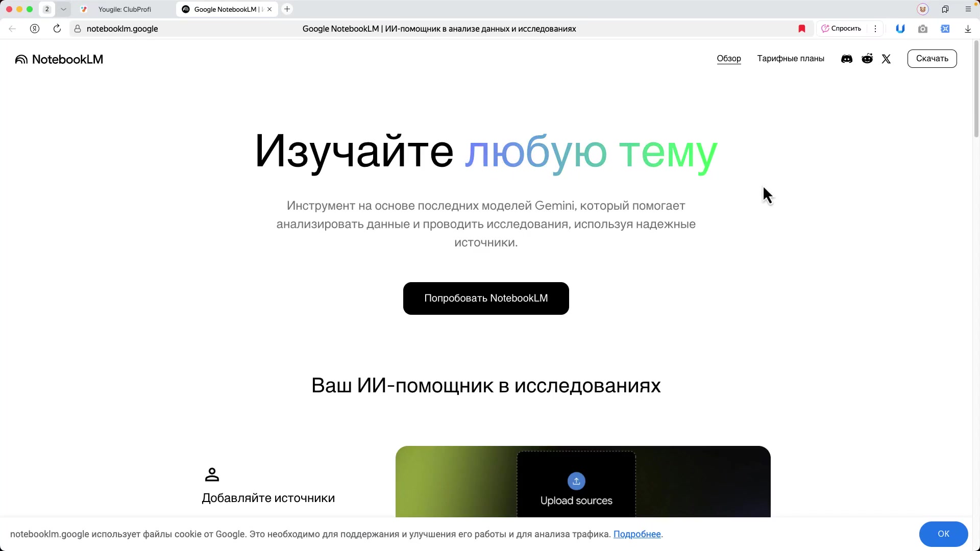The height and width of the screenshot is (551, 980).
Task: Open the browser downloads arrow icon
Action: coord(968,29)
